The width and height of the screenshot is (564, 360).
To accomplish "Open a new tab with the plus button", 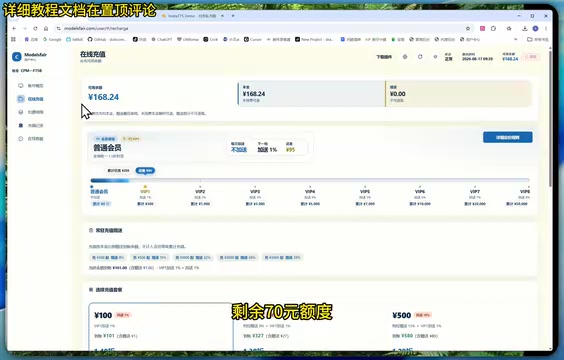I will tap(233, 16).
